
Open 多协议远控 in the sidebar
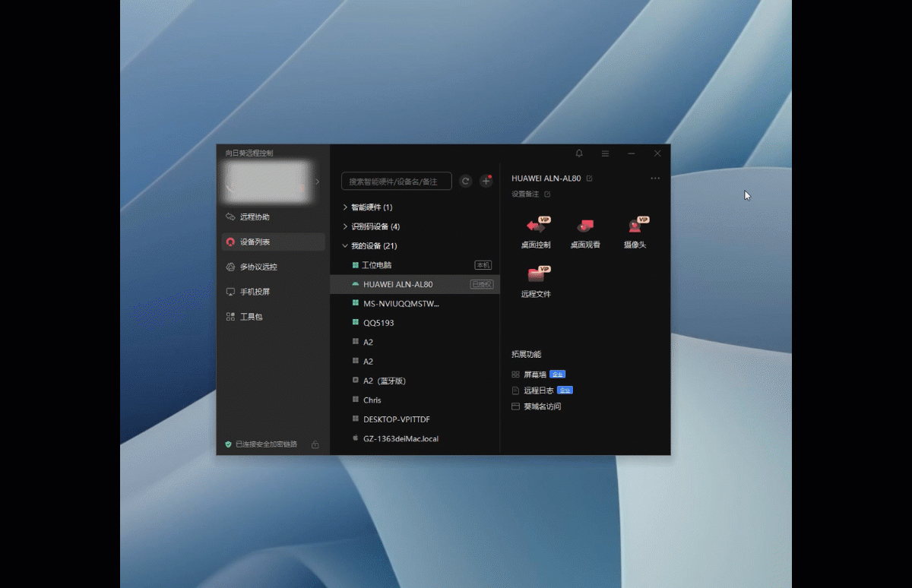click(274, 267)
